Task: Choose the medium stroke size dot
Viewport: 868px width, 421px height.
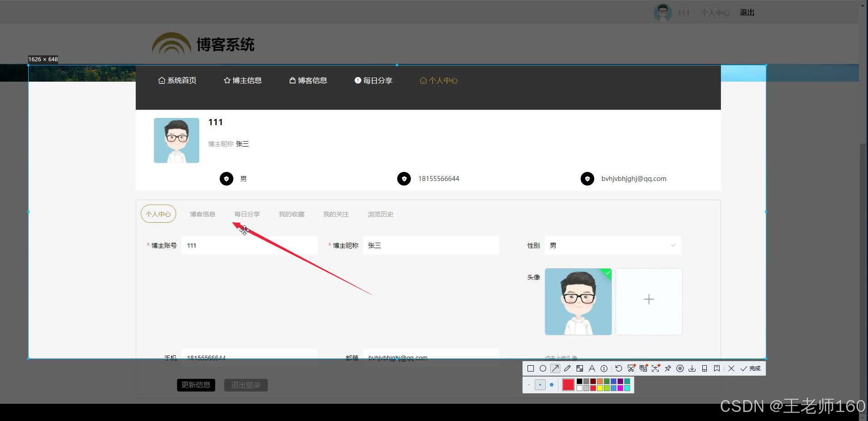Action: pos(540,385)
